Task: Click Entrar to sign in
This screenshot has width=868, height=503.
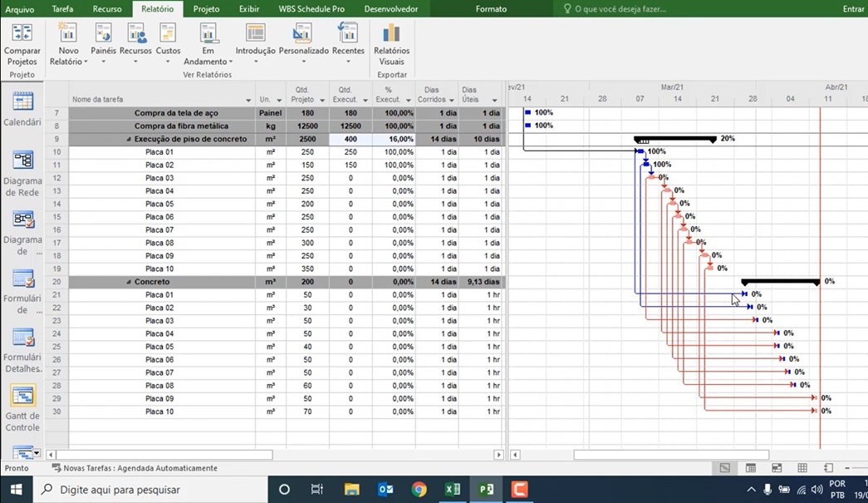Action: pos(853,9)
